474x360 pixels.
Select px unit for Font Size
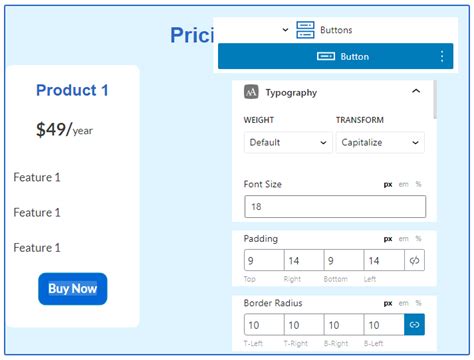point(388,184)
